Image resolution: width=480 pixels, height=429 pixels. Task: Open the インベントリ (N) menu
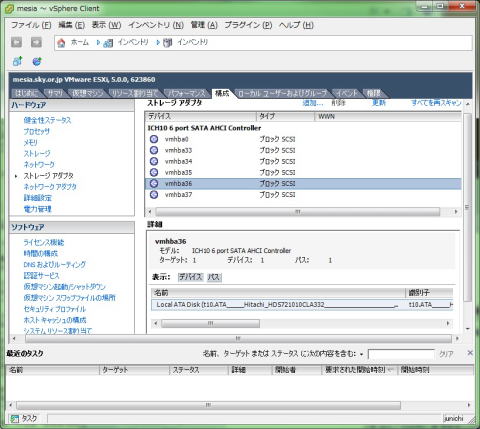coord(156,25)
